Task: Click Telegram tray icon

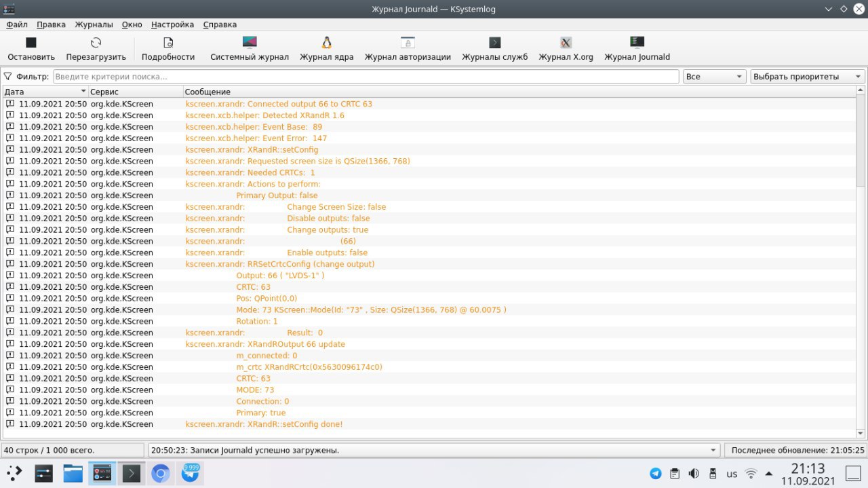Action: (656, 474)
